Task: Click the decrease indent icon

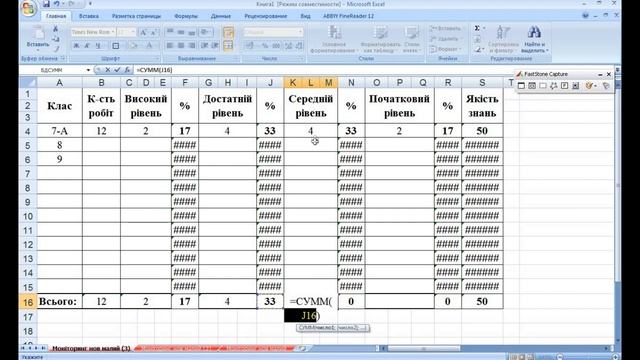Action: pyautogui.click(x=204, y=46)
